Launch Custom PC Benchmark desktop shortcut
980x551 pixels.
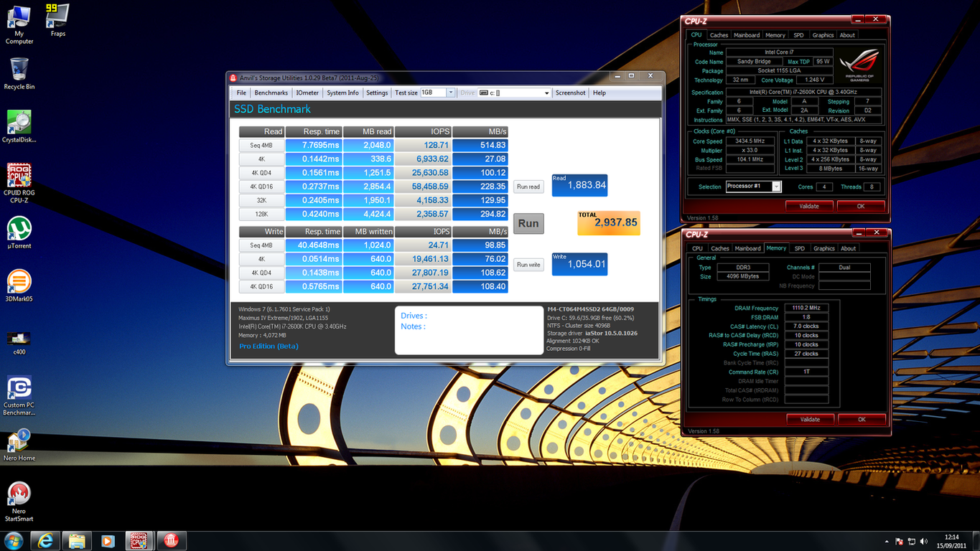coord(19,396)
